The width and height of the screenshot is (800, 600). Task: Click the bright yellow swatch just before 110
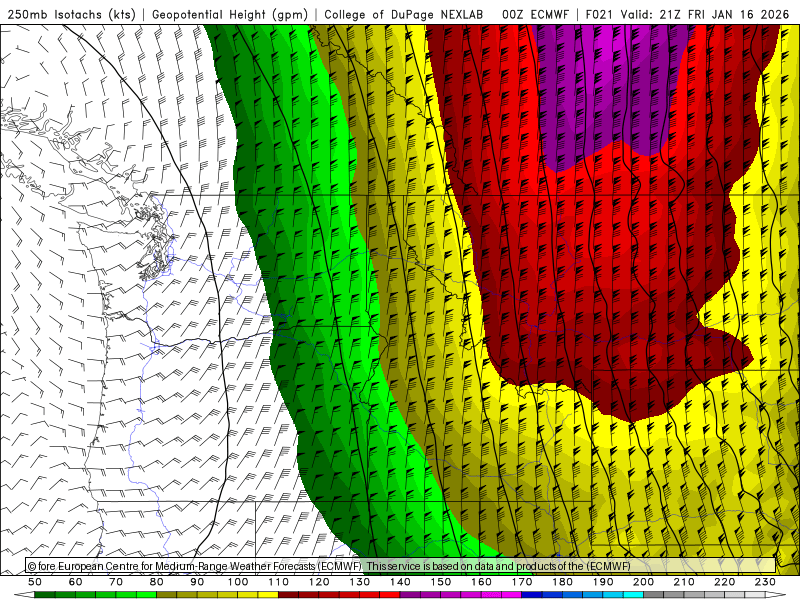(268, 595)
